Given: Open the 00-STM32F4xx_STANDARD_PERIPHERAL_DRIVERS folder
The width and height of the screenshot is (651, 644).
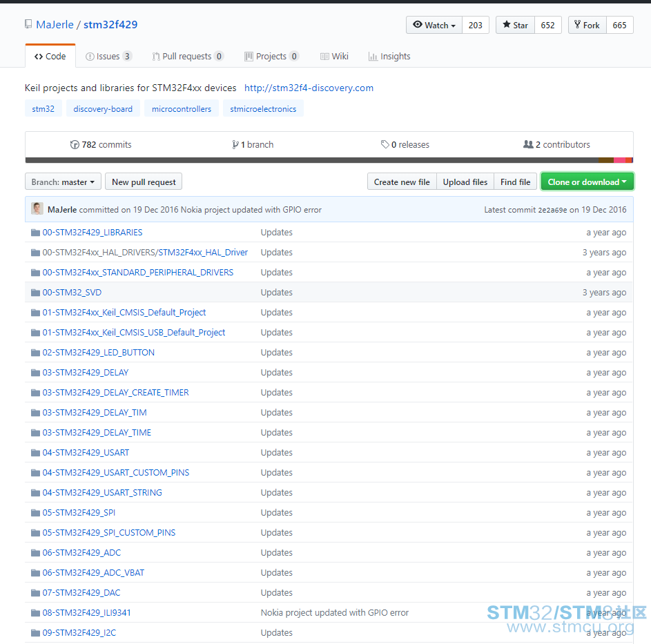Looking at the screenshot, I should click(138, 273).
